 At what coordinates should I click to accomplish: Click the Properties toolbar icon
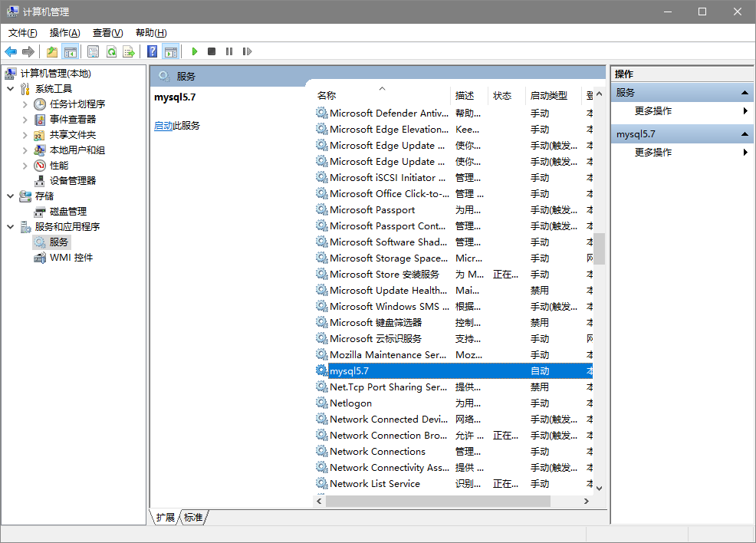[x=93, y=51]
